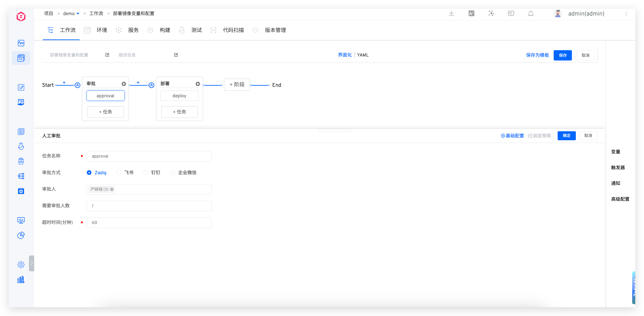The height and width of the screenshot is (316, 644).
Task: Open documentation with the book icon
Action: pos(511,14)
